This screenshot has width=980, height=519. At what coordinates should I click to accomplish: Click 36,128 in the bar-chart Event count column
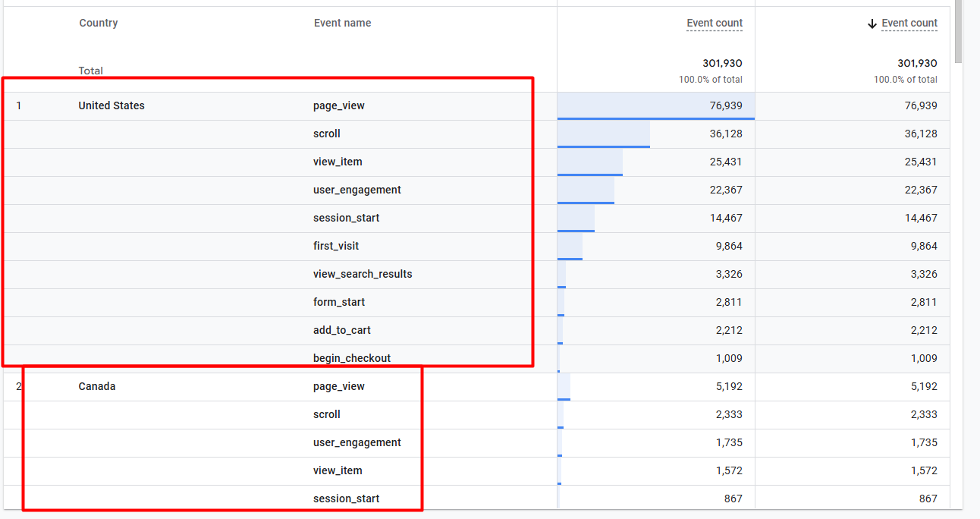pyautogui.click(x=726, y=134)
